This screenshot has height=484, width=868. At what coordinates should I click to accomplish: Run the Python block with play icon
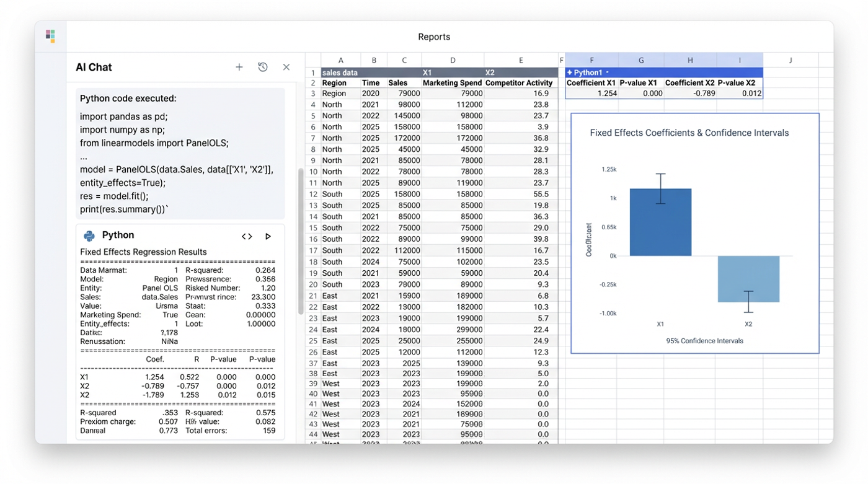268,236
